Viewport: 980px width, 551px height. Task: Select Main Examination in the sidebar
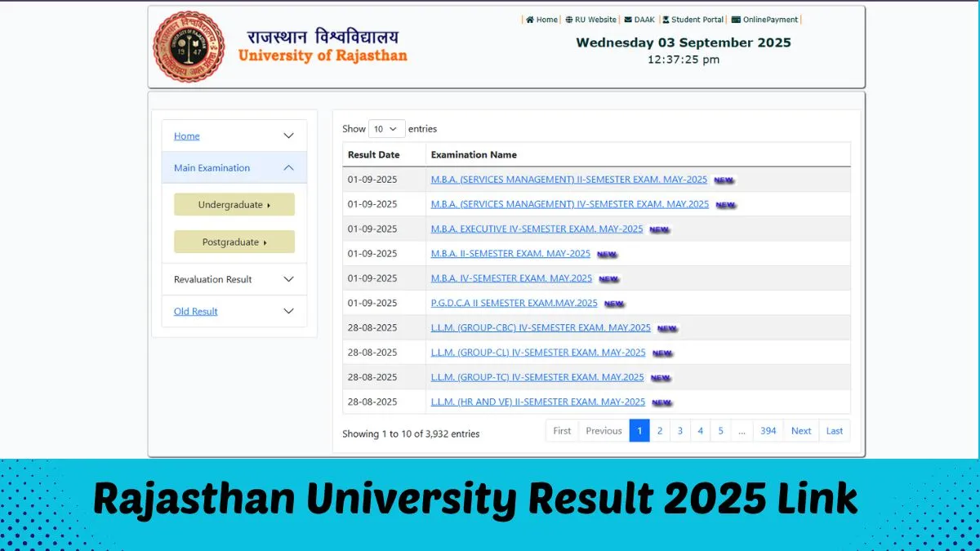(212, 168)
